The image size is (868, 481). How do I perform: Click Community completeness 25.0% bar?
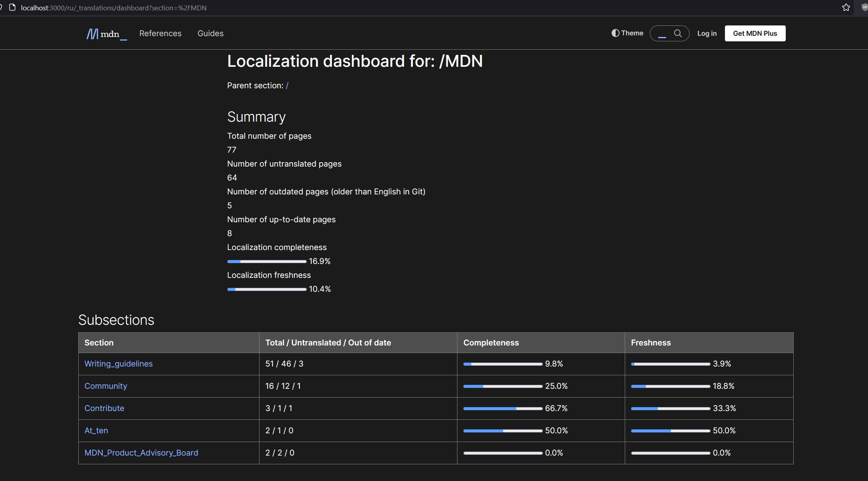click(503, 386)
